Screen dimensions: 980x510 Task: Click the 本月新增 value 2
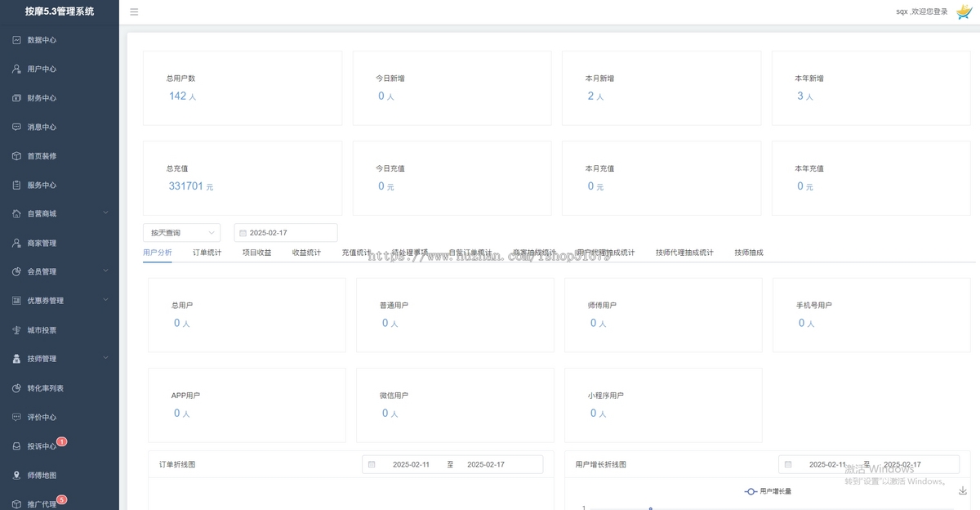[590, 96]
